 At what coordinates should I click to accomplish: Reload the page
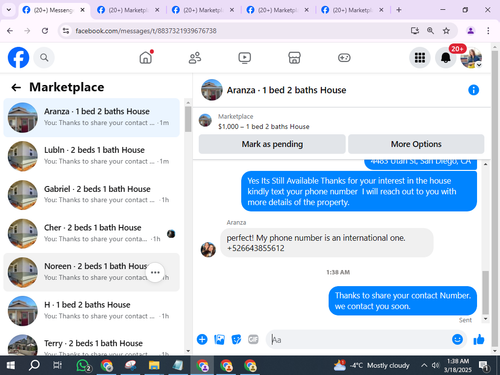click(45, 31)
